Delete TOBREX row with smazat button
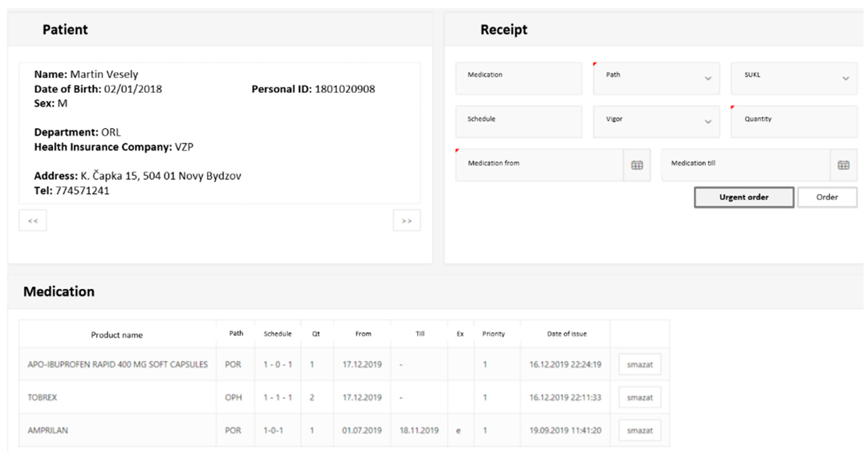This screenshot has height=461, width=868. pyautogui.click(x=639, y=397)
